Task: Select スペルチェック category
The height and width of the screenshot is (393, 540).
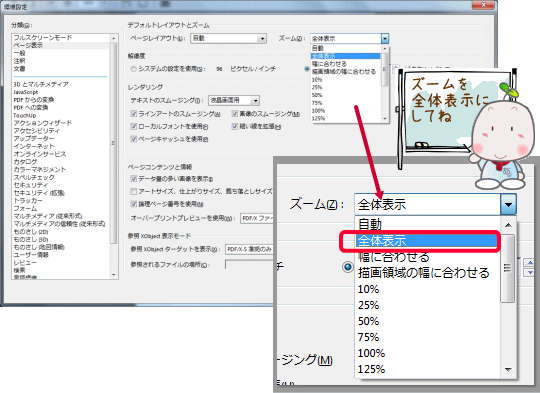Action: [34, 177]
